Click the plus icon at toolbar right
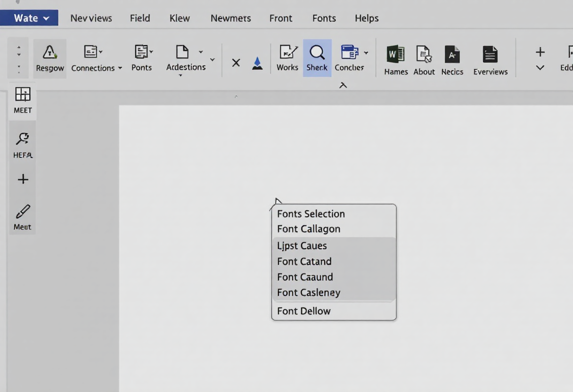573x392 pixels. pyautogui.click(x=540, y=52)
